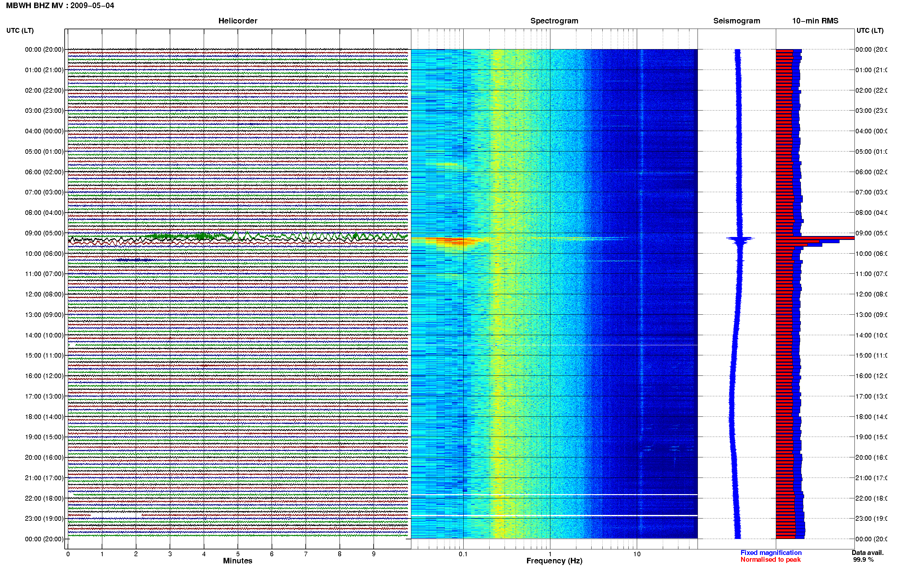This screenshot has height=578, width=924.
Task: Click the "Minutes" axis label
Action: tap(237, 561)
